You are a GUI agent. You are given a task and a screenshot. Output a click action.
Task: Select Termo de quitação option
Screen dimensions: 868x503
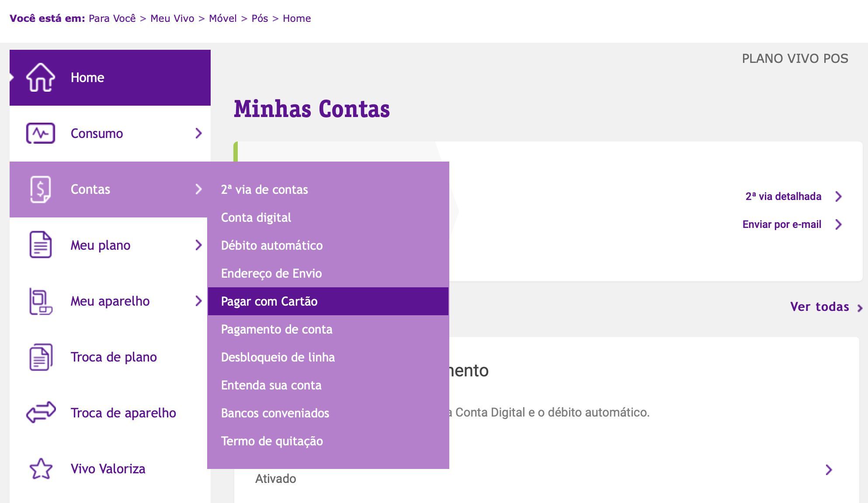click(328, 441)
